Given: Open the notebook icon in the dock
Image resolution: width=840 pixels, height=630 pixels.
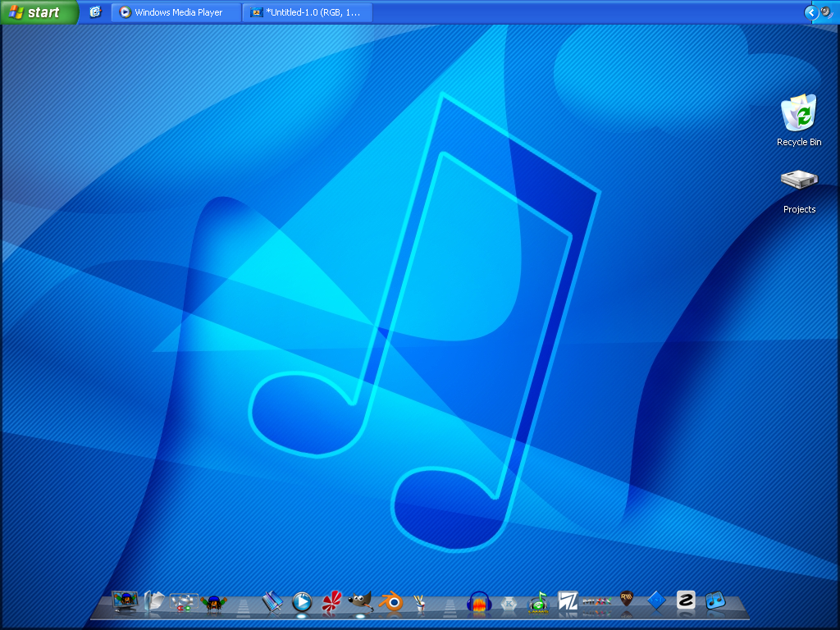Looking at the screenshot, I should coord(271,603).
